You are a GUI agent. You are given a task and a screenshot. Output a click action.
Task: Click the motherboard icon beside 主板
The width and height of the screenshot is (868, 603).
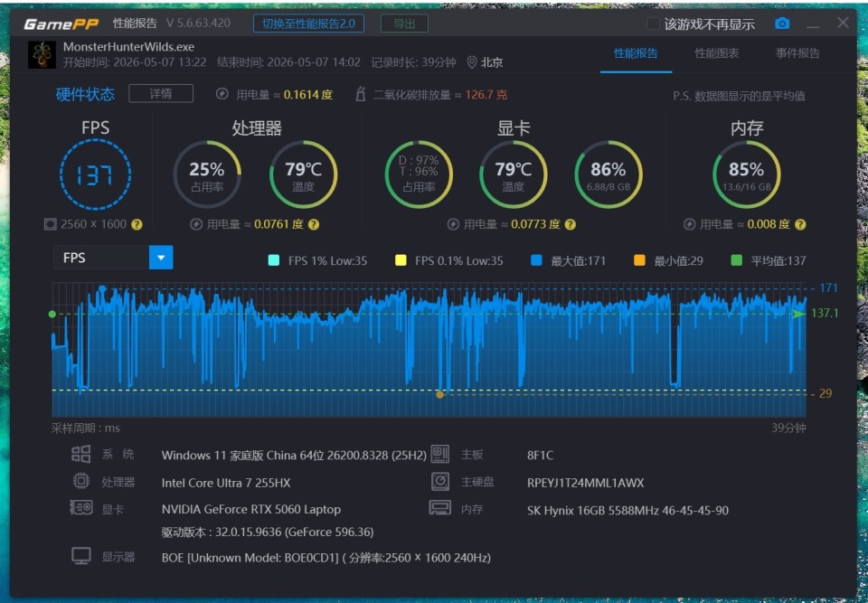440,454
